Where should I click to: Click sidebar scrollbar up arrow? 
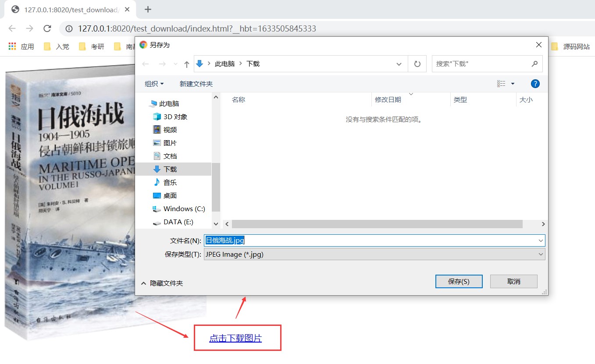click(x=216, y=97)
